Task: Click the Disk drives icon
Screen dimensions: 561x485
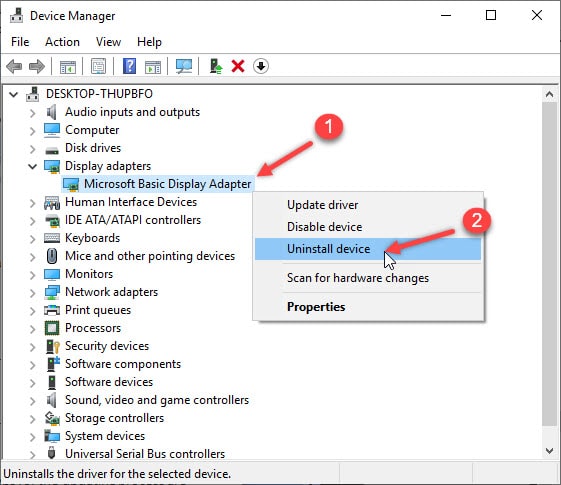Action: [x=52, y=150]
